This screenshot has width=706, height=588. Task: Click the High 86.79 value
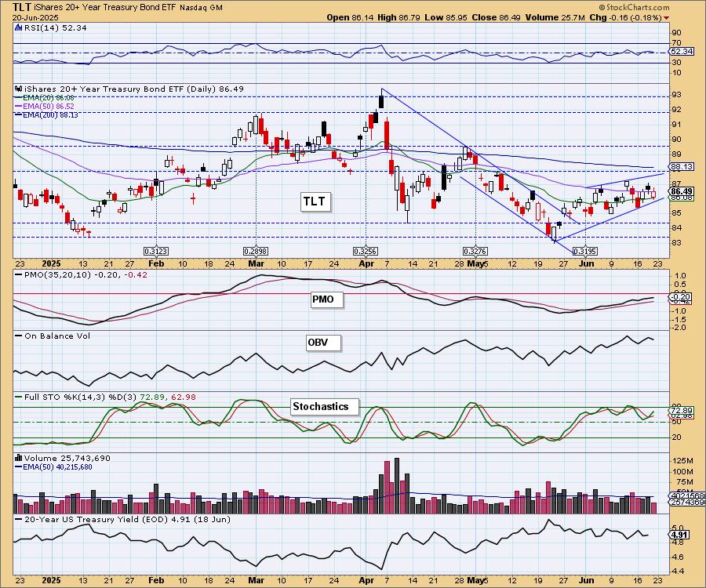pyautogui.click(x=398, y=17)
